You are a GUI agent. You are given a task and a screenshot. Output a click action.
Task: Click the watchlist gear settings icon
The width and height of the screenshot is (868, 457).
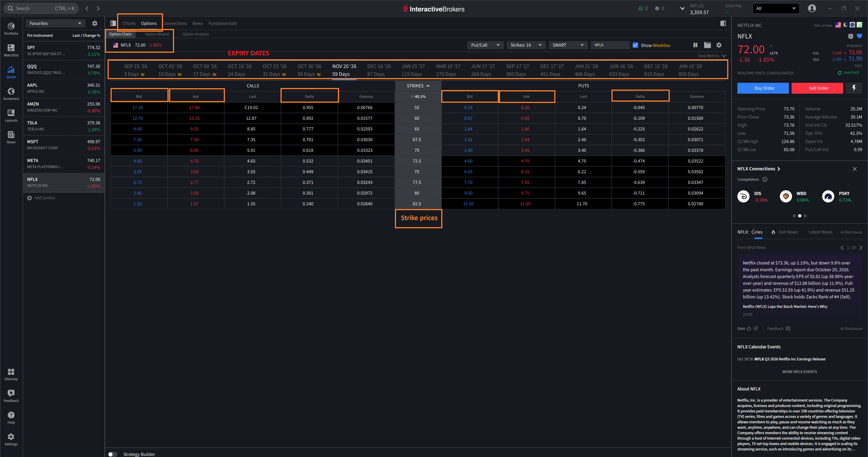(x=95, y=23)
